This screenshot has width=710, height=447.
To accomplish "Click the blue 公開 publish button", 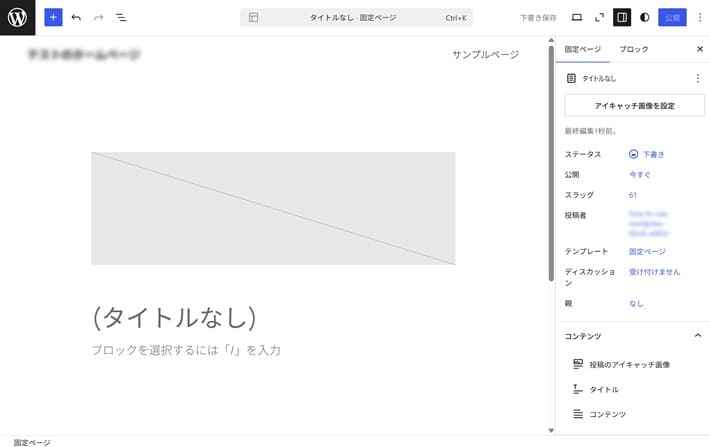I will coord(672,18).
